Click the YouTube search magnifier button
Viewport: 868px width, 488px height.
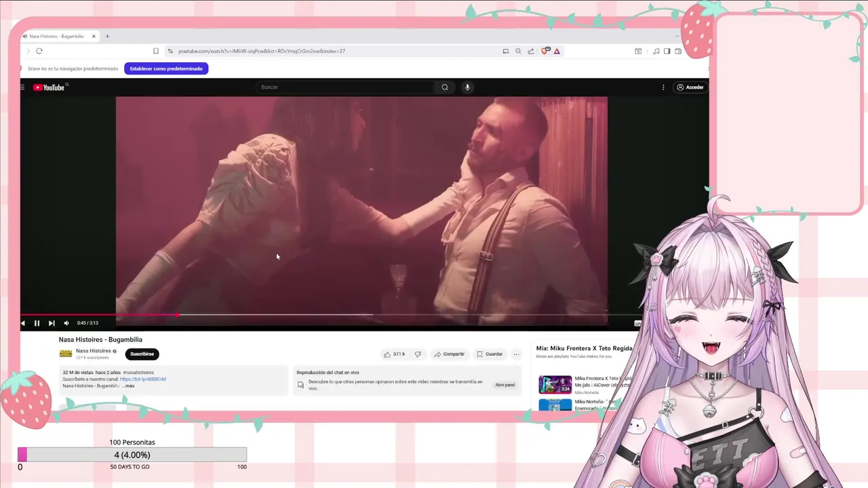click(445, 87)
